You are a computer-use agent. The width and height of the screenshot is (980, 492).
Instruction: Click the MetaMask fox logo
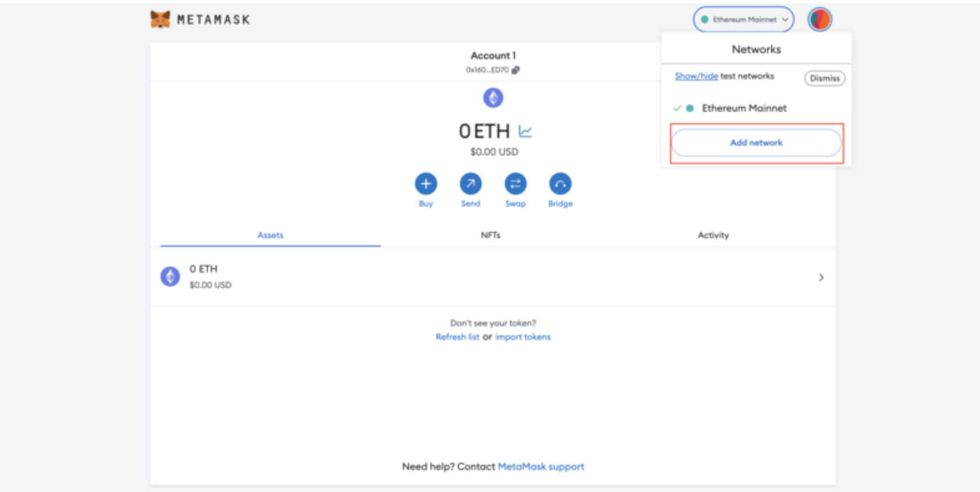click(160, 19)
